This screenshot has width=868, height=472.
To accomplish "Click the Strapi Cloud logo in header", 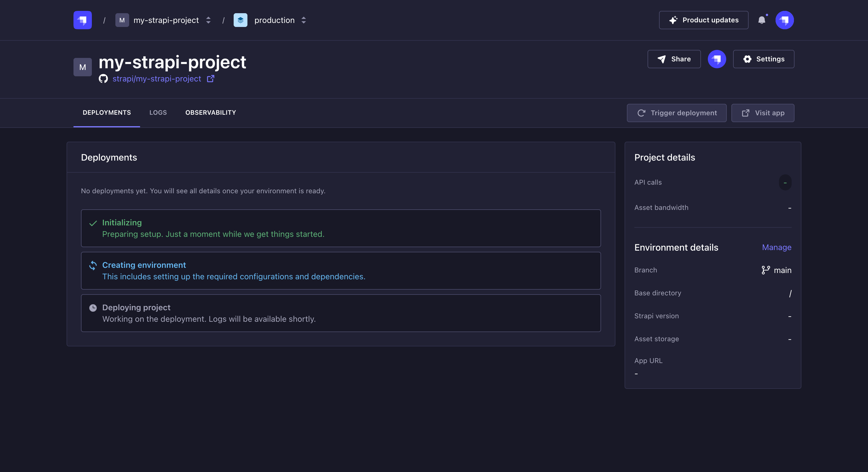I will 83,20.
